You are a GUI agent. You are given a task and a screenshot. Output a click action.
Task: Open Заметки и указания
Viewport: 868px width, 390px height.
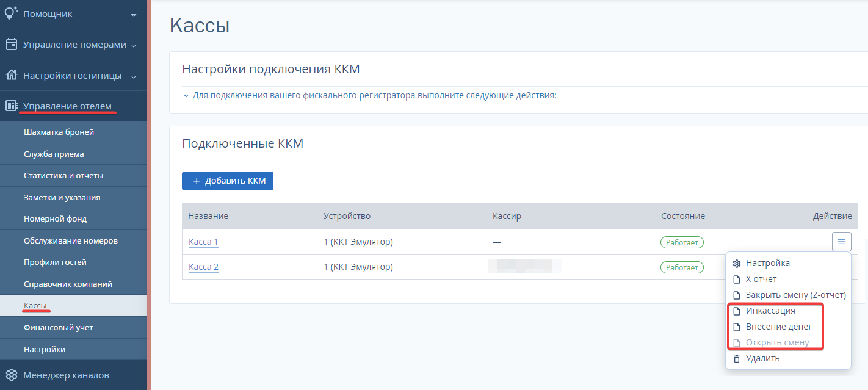click(73, 197)
